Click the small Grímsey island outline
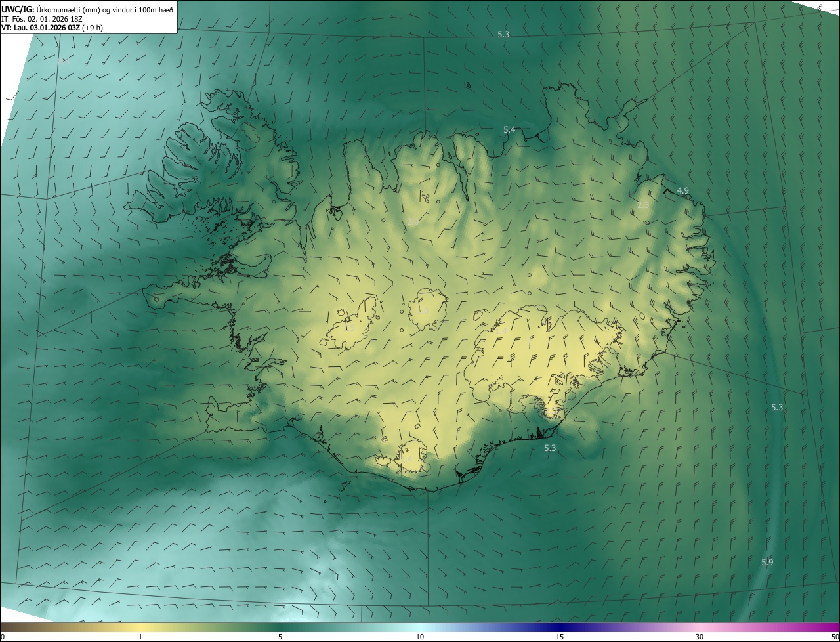Viewport: 840px width, 642px height. pyautogui.click(x=469, y=85)
